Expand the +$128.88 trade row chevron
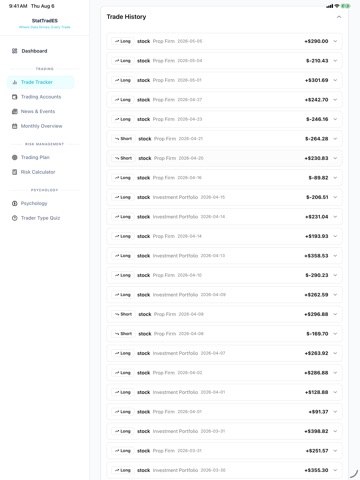360x480 pixels. tap(335, 392)
